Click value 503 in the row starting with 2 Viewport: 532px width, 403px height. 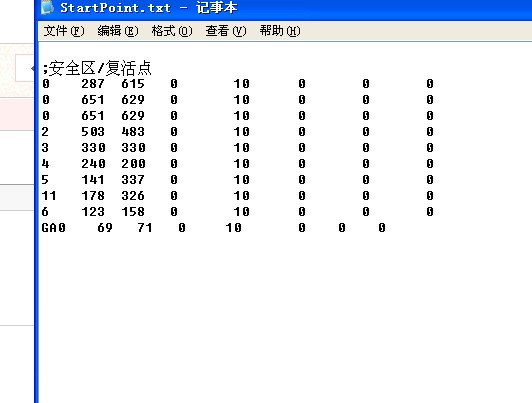(x=93, y=132)
